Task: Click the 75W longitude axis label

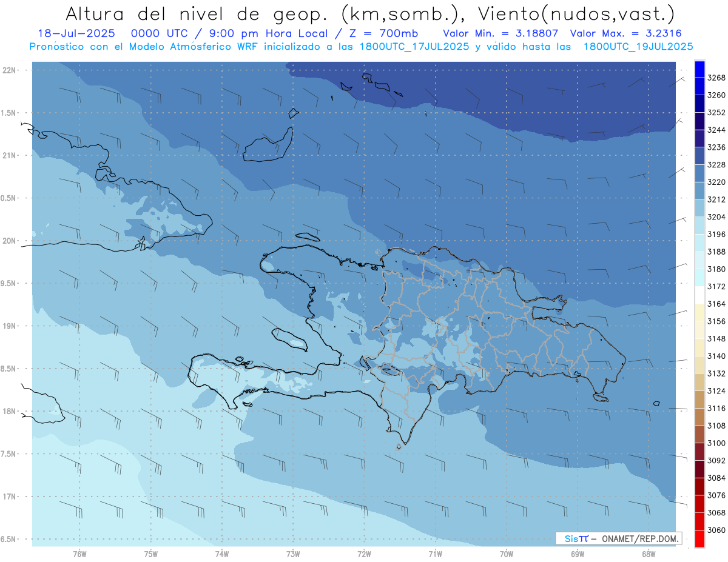Action: point(151,554)
